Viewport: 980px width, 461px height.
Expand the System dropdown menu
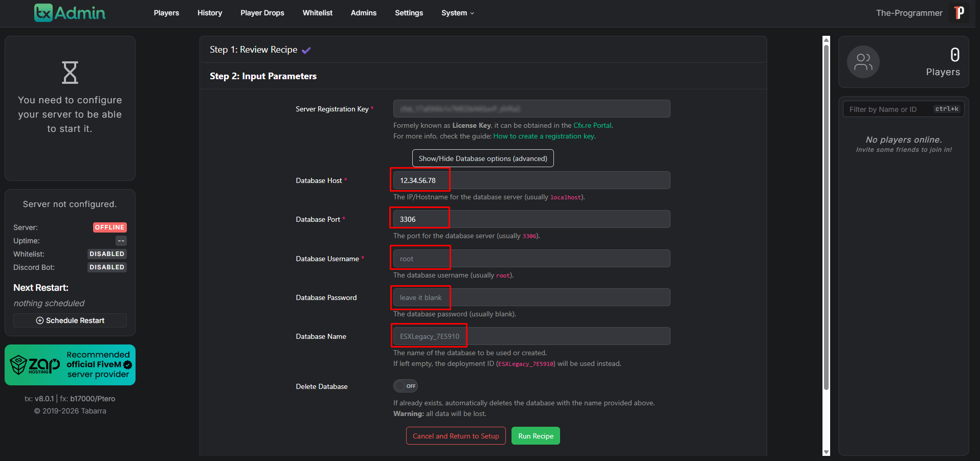pyautogui.click(x=457, y=13)
